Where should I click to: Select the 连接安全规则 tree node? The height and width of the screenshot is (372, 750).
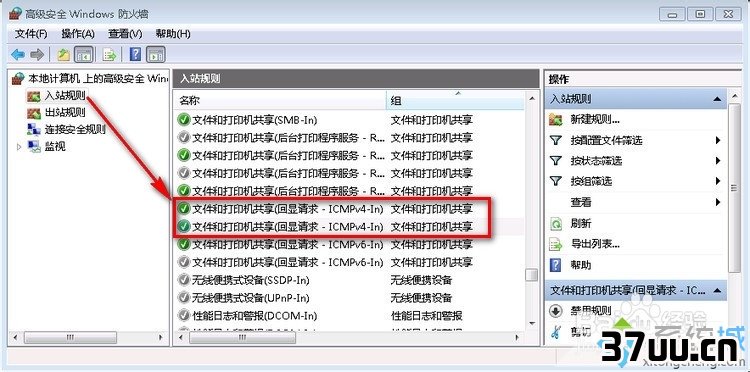click(x=75, y=130)
